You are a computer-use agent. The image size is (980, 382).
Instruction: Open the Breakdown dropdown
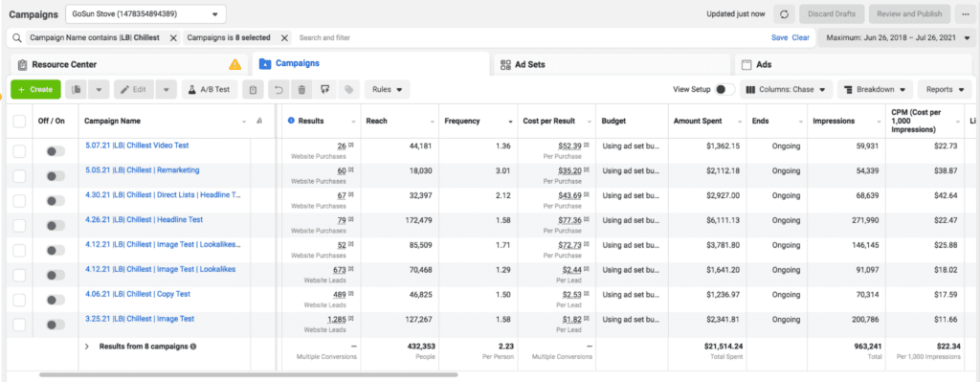pyautogui.click(x=875, y=89)
